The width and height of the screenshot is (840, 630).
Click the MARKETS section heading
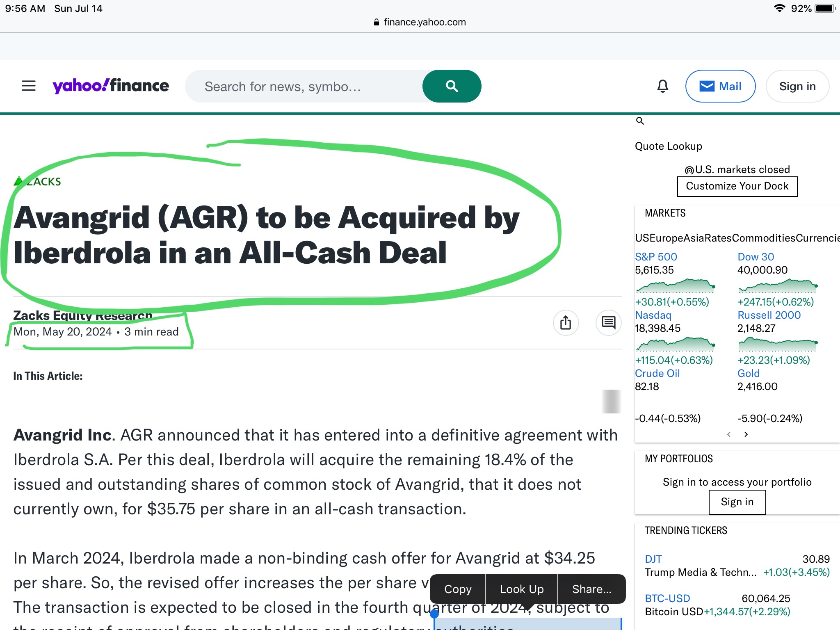point(665,213)
